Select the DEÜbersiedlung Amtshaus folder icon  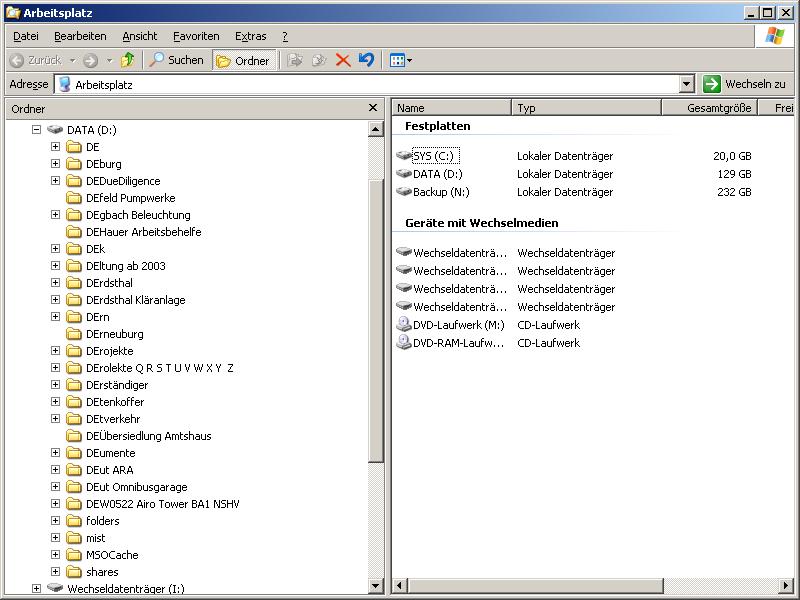click(x=74, y=436)
